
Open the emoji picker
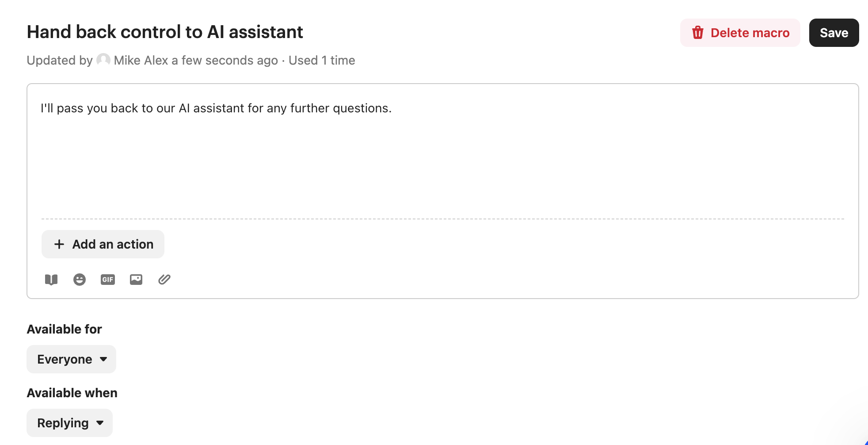coord(80,280)
